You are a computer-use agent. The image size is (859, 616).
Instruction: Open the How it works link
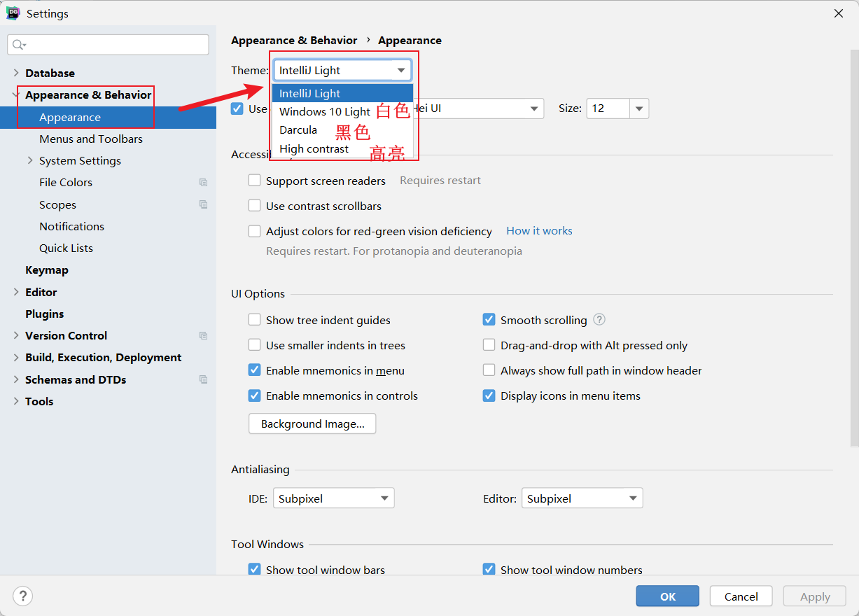coord(539,230)
